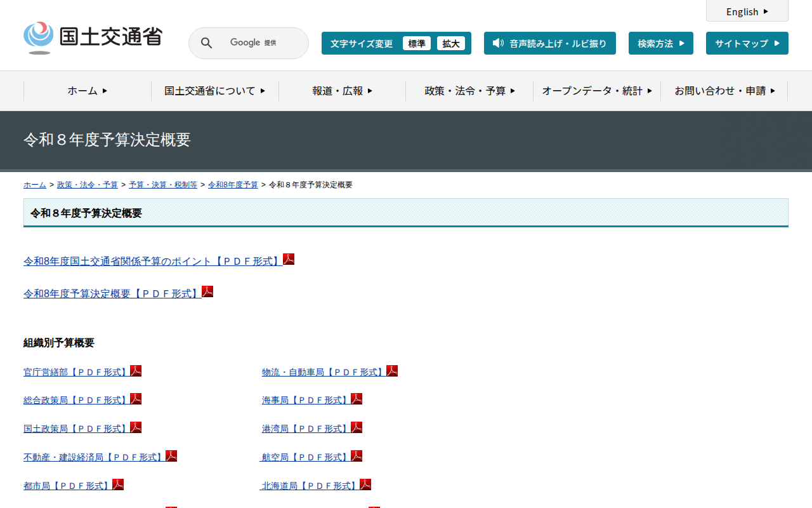Open 物流・自動車局 PDF link
Screen dimensions: 812x508
click(x=324, y=372)
